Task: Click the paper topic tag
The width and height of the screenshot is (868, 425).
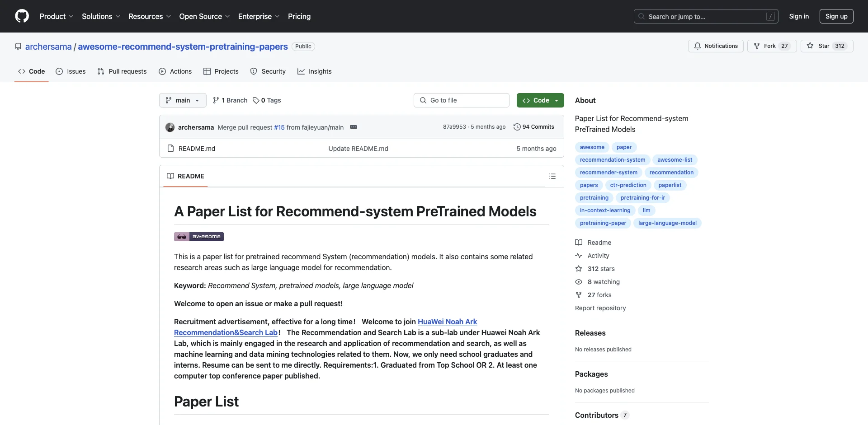Action: tap(624, 147)
